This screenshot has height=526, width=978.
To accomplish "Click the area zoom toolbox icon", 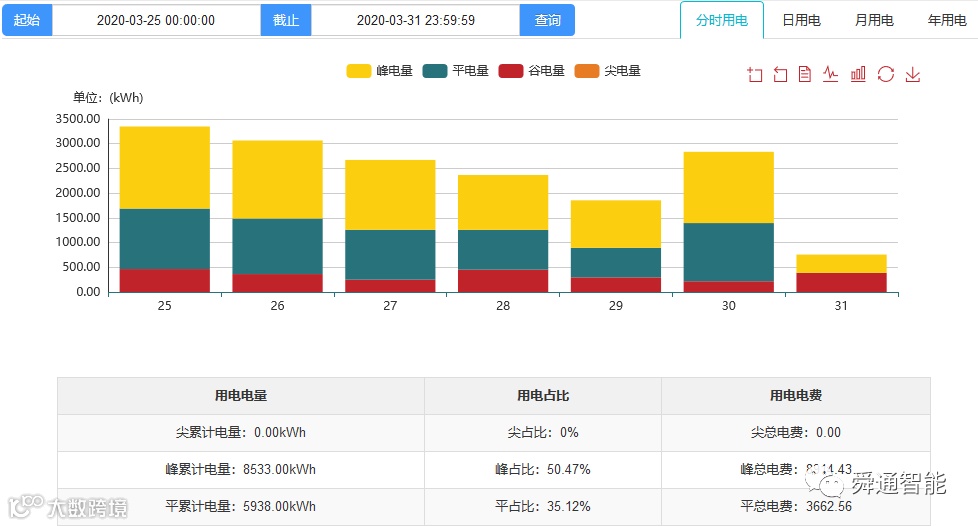I will pyautogui.click(x=755, y=75).
